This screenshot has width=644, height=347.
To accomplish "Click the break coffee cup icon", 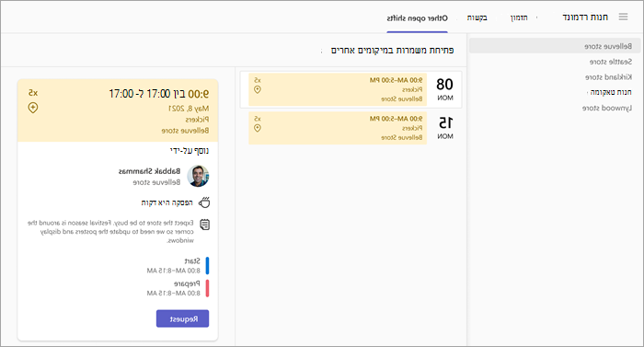I will [x=204, y=202].
